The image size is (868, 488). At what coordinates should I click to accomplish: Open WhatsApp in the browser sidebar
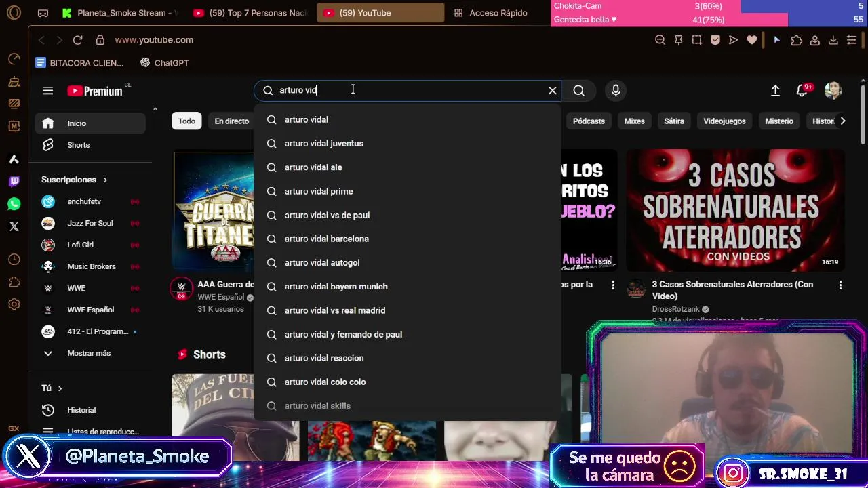pyautogui.click(x=14, y=203)
